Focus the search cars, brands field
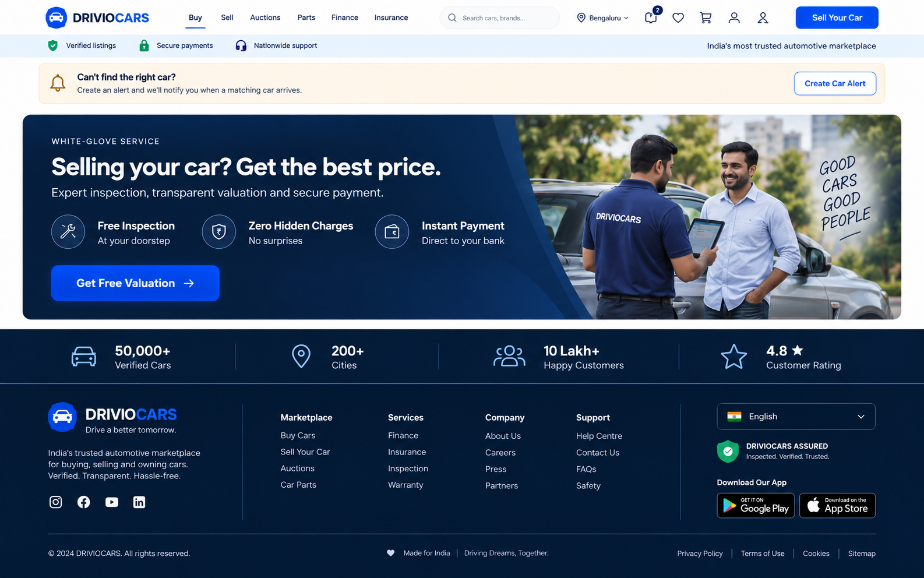This screenshot has height=578, width=924. tap(499, 18)
